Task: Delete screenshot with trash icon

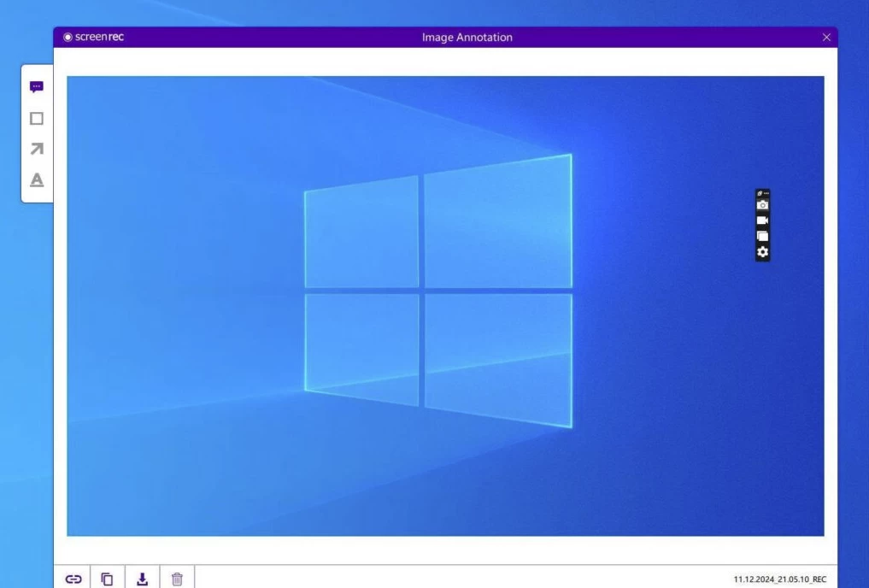Action: point(177,579)
